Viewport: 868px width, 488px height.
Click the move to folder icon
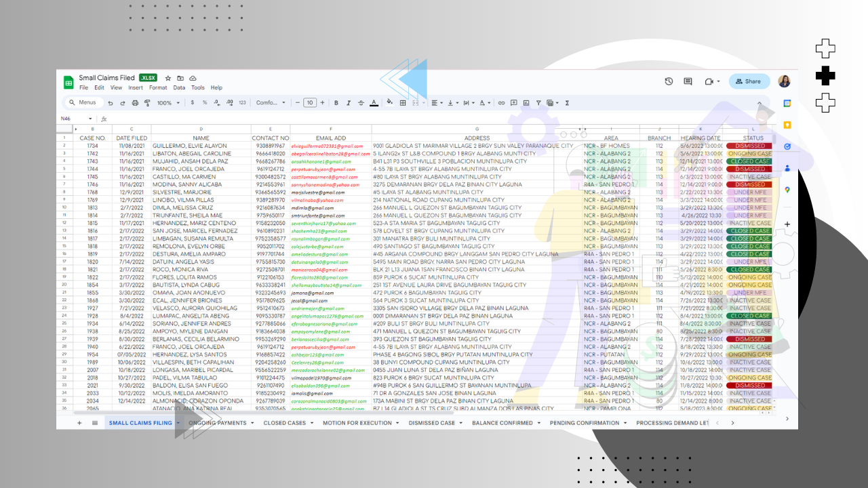pyautogui.click(x=180, y=78)
